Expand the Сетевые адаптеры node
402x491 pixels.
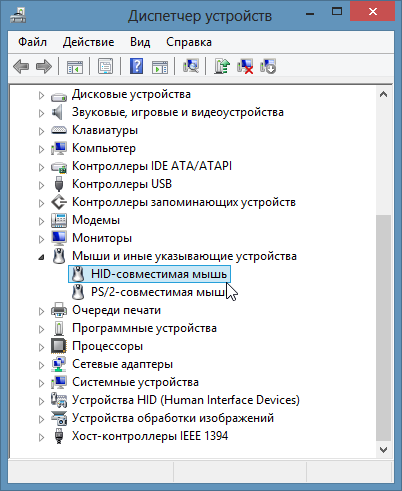click(x=41, y=365)
